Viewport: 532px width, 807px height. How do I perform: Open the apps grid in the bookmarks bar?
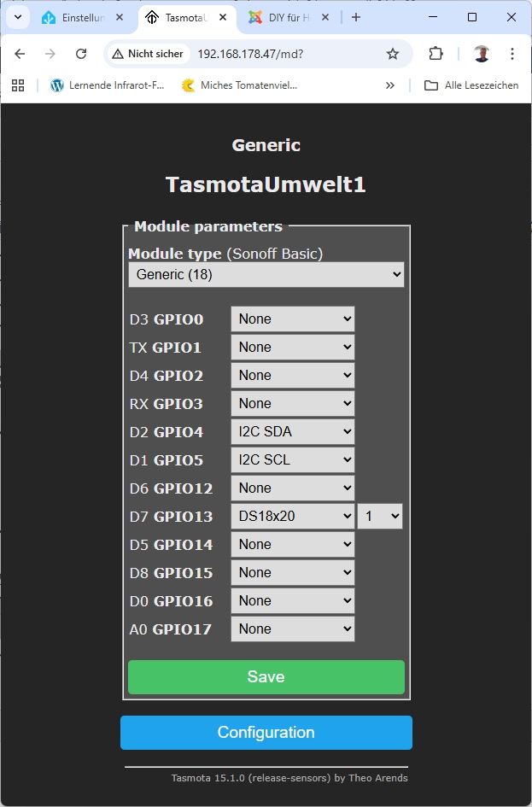pyautogui.click(x=18, y=85)
